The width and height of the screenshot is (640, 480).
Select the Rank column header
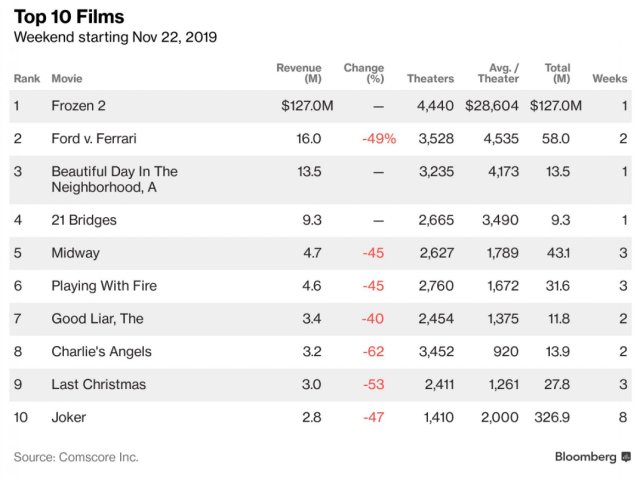point(26,78)
